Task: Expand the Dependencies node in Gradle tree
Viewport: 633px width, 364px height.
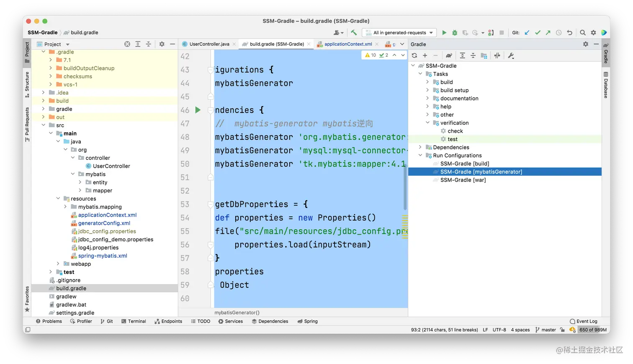Action: click(420, 147)
